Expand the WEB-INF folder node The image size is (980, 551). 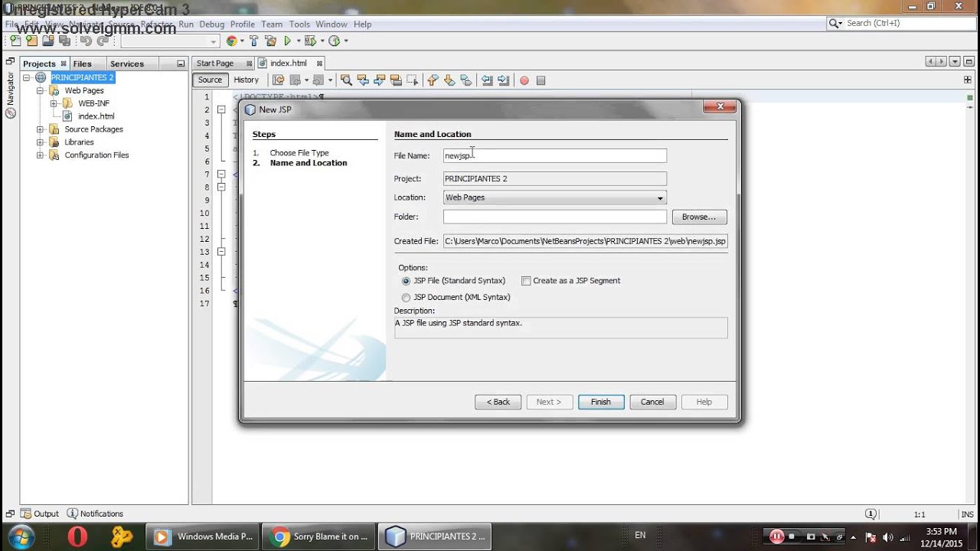tap(54, 103)
